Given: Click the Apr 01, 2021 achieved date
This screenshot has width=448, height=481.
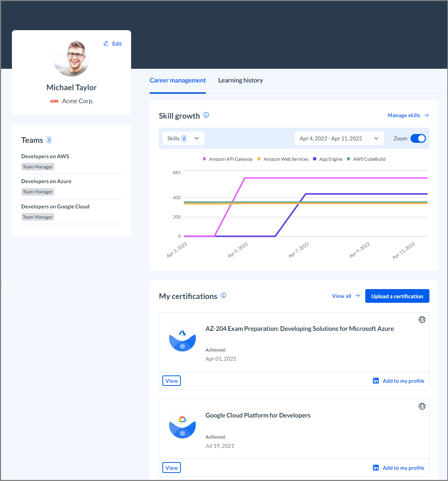Looking at the screenshot, I should click(221, 359).
